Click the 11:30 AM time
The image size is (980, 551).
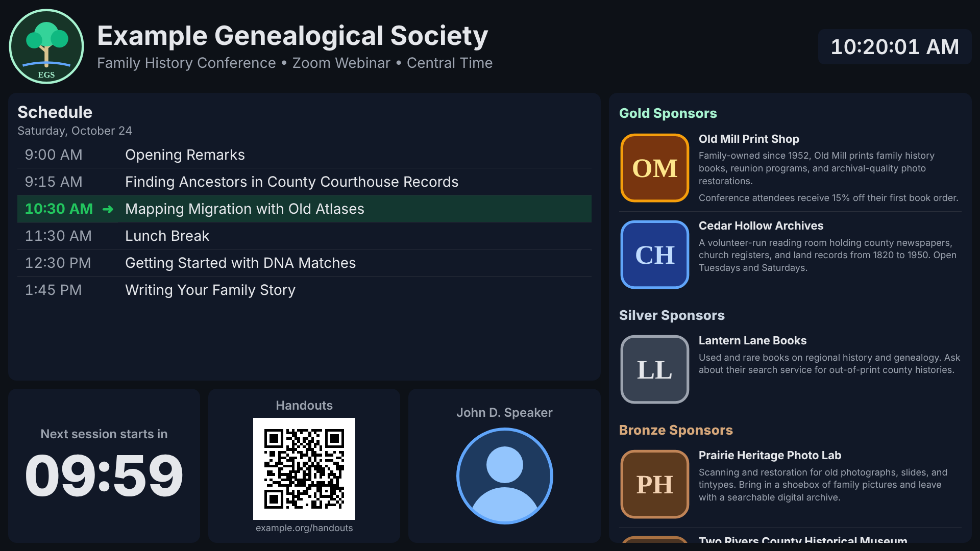click(58, 236)
